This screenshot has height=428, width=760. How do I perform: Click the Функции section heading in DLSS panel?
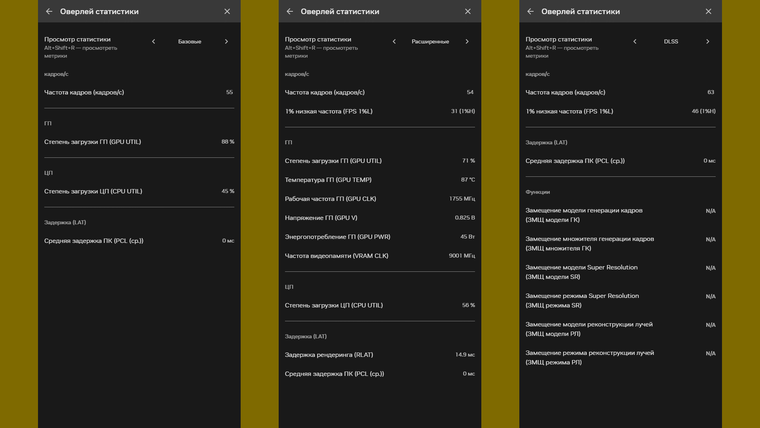tap(538, 192)
